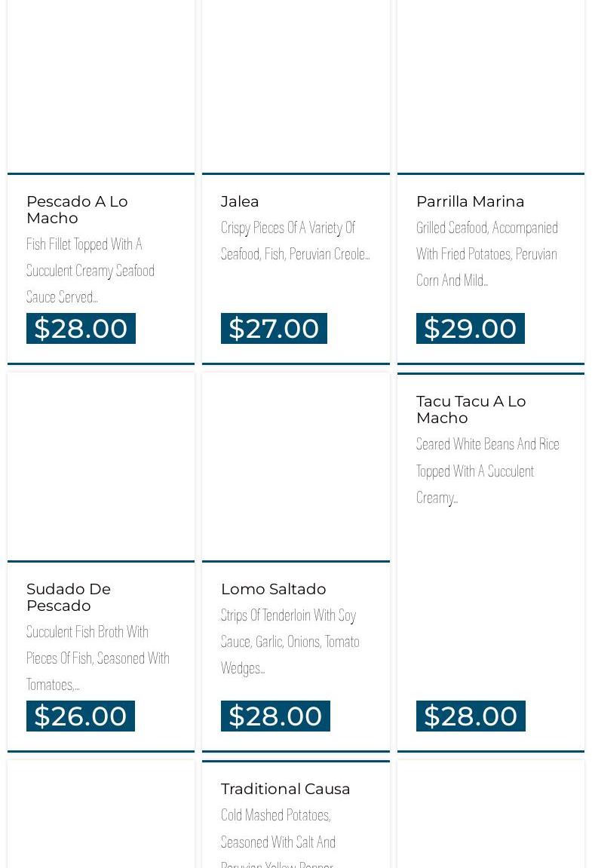The image size is (592, 868).
Task: Click the Tacu Tacu A Lo Macho price tag
Action: click(x=471, y=716)
